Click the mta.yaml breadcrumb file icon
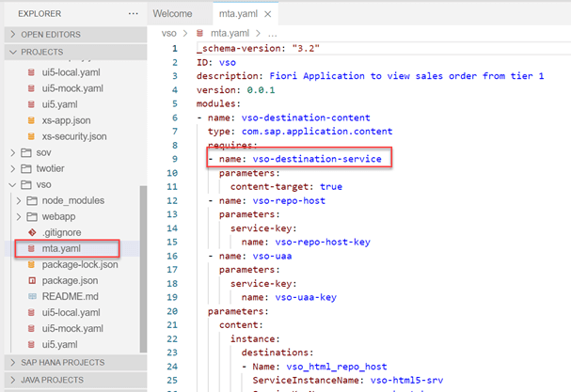This screenshot has width=571, height=392. [200, 34]
